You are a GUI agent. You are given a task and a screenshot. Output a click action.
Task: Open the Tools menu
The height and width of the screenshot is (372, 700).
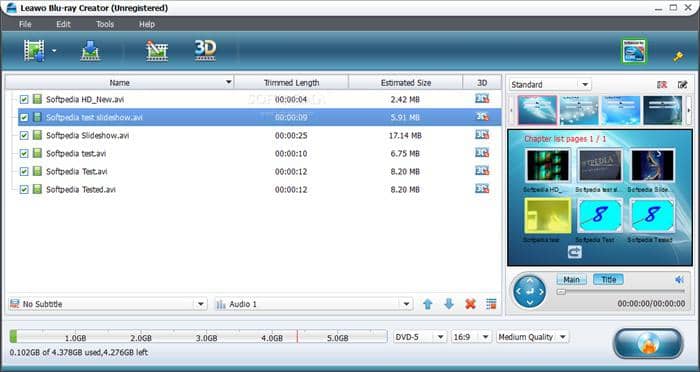tap(105, 25)
